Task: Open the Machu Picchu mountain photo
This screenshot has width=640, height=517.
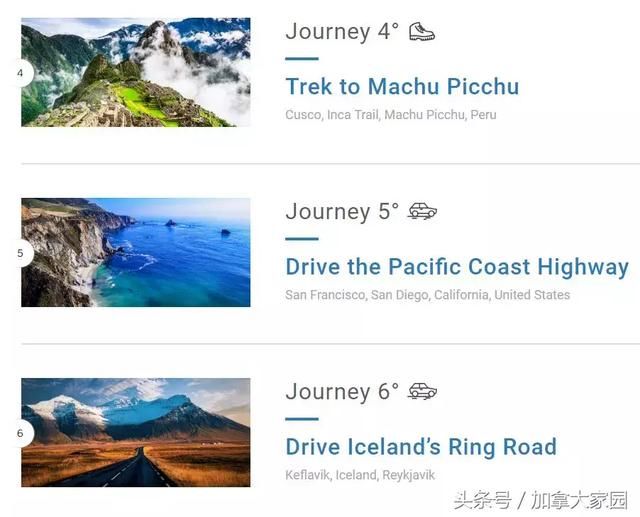Action: click(x=136, y=72)
